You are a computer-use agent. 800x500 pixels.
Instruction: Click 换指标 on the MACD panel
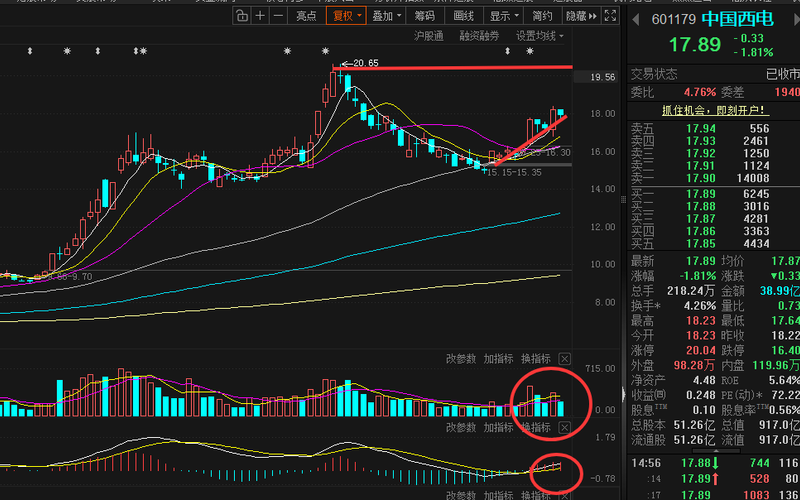(x=536, y=428)
